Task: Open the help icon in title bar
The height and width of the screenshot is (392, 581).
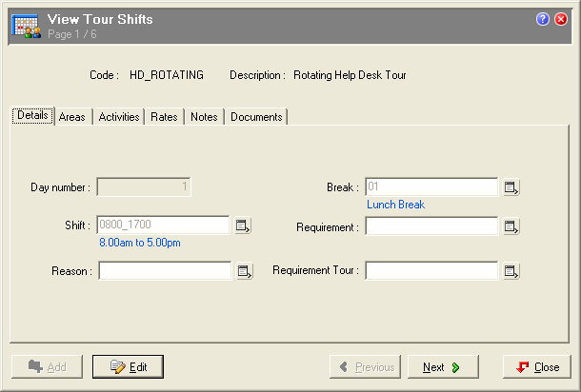Action: [543, 19]
